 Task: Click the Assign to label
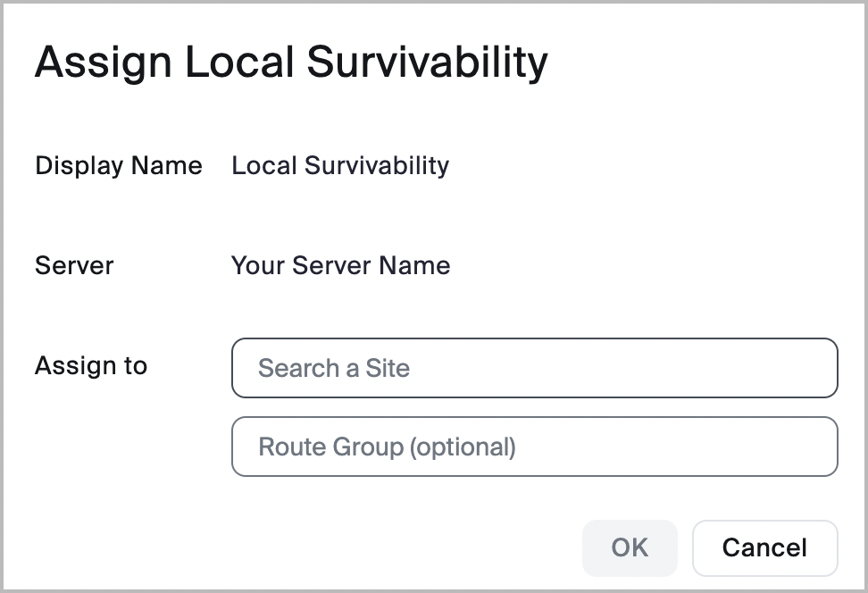tap(91, 365)
